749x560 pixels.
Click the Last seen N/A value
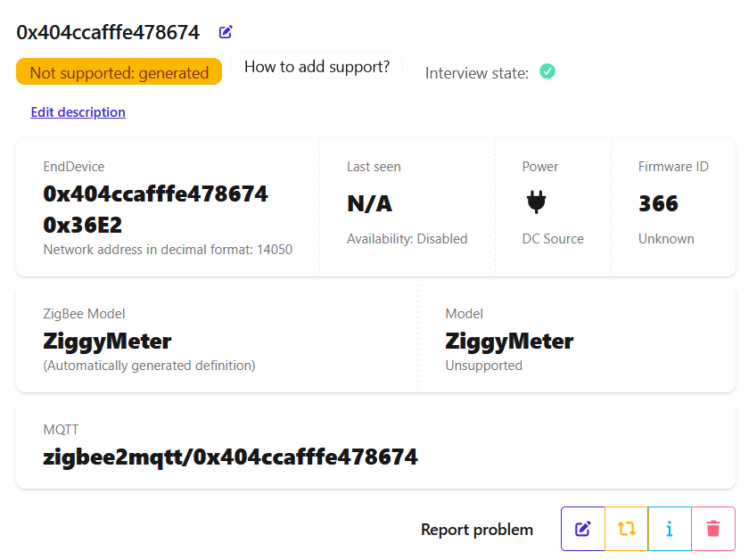click(x=369, y=203)
